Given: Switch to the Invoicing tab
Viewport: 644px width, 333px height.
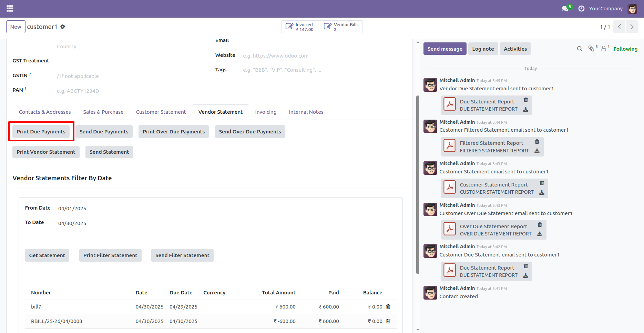Looking at the screenshot, I should tap(266, 112).
